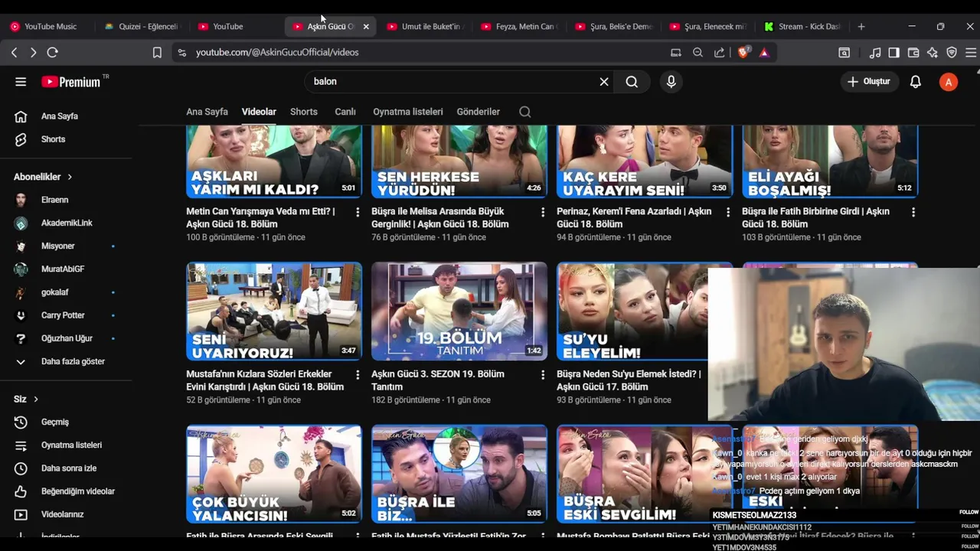This screenshot has height=551, width=980.
Task: Start voice search with the microphone icon
Action: pos(671,81)
